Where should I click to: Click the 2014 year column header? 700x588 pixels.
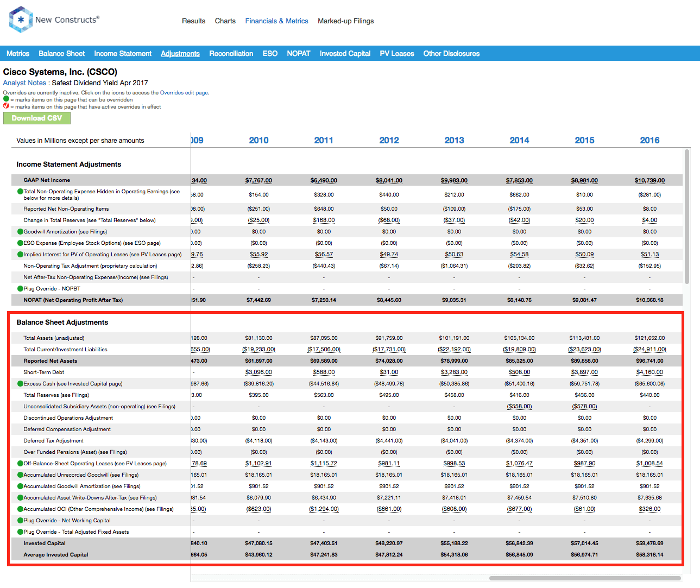(519, 140)
